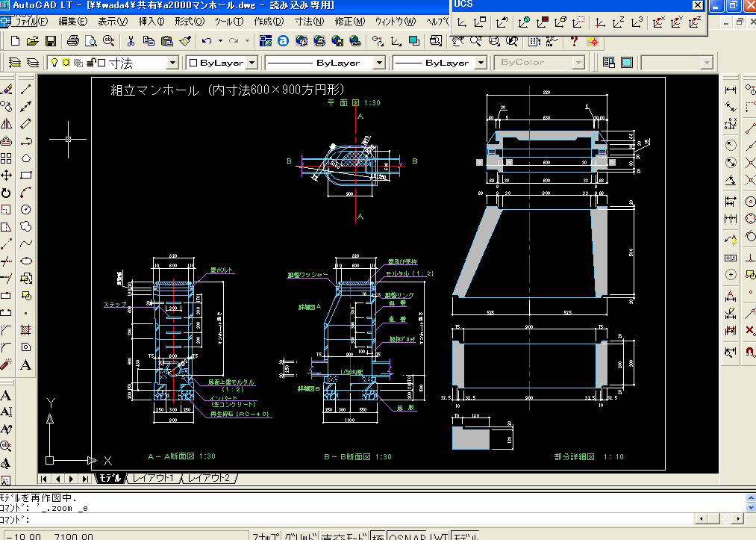Select the Arc draw tool
Image resolution: width=756 pixels, height=540 pixels.
(x=26, y=193)
